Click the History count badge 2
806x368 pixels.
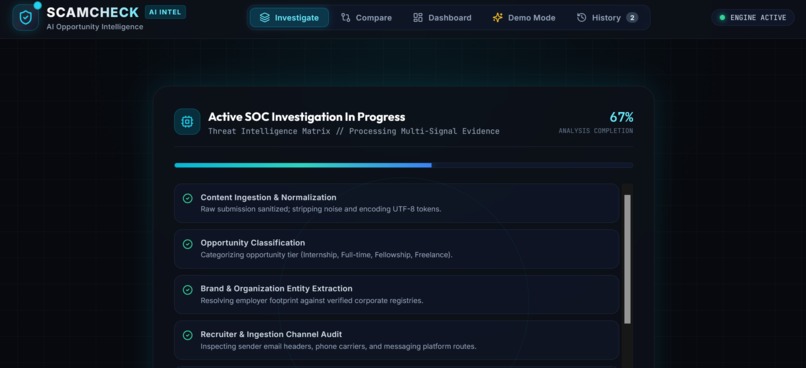(x=632, y=17)
